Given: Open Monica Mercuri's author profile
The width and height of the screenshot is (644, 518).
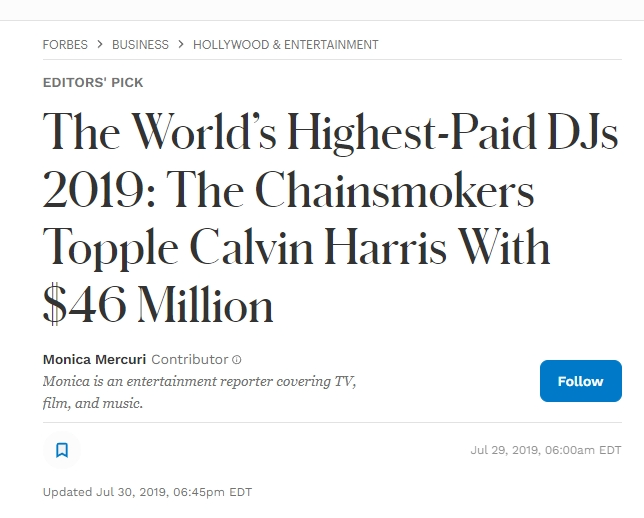Looking at the screenshot, I should tap(94, 359).
